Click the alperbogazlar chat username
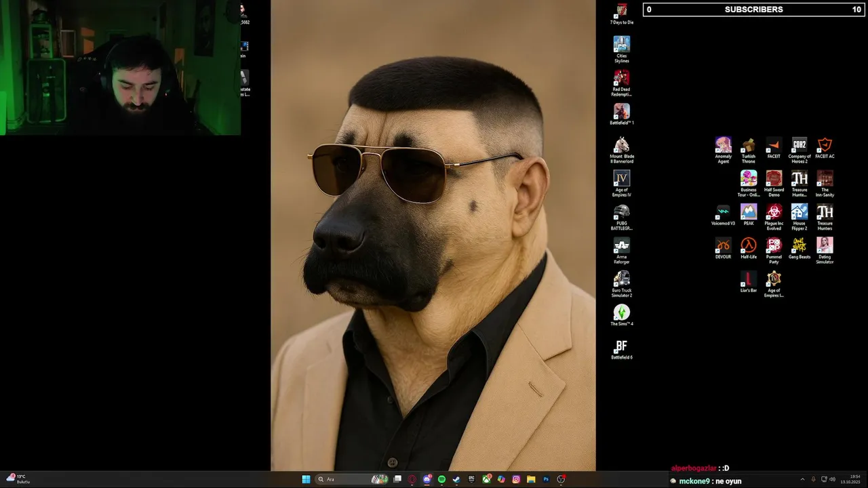868x488 pixels. point(694,468)
